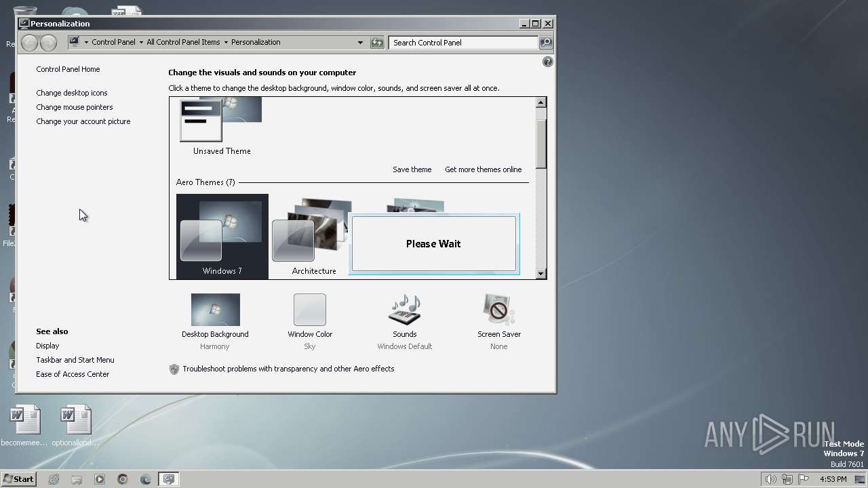
Task: Select the becomemee Word document on desktop
Action: coord(25,426)
